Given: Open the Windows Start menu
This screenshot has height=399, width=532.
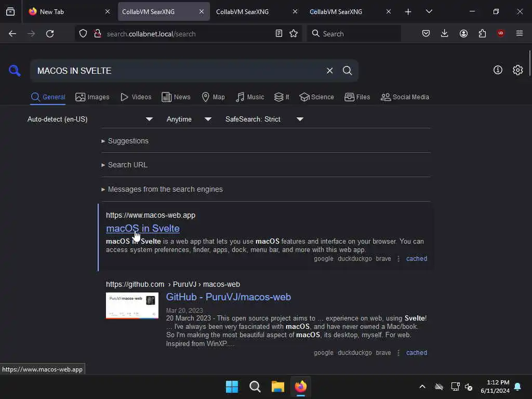Looking at the screenshot, I should point(232,387).
